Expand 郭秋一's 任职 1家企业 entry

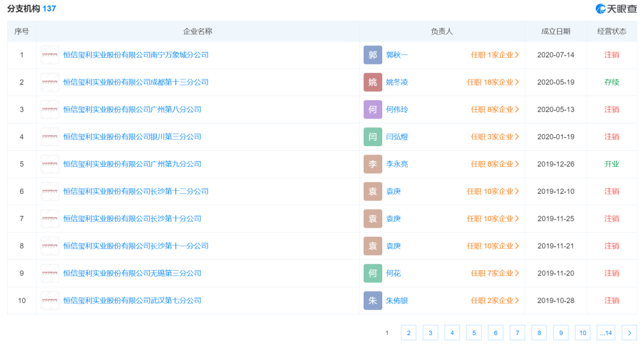[x=494, y=54]
